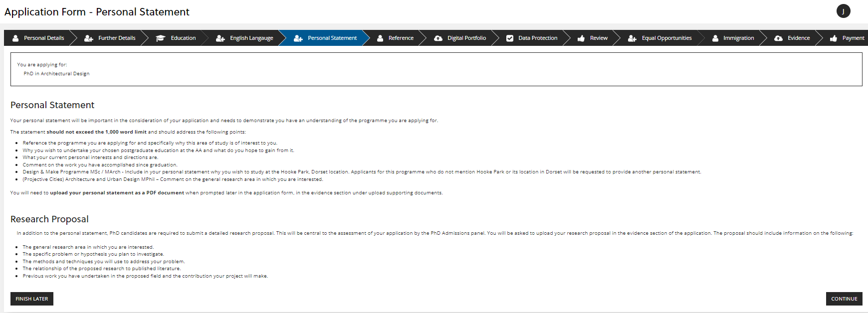The image size is (868, 313).
Task: Click the PhD in Architectural Design text
Action: point(56,74)
